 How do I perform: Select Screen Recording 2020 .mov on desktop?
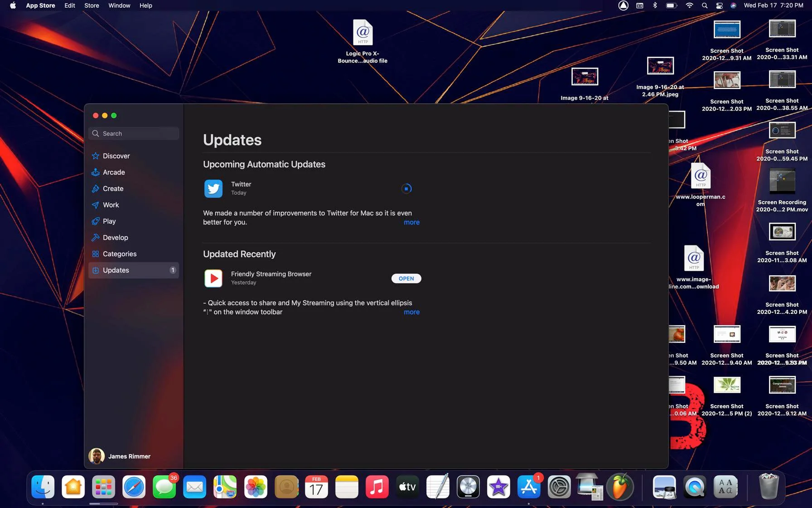click(782, 190)
